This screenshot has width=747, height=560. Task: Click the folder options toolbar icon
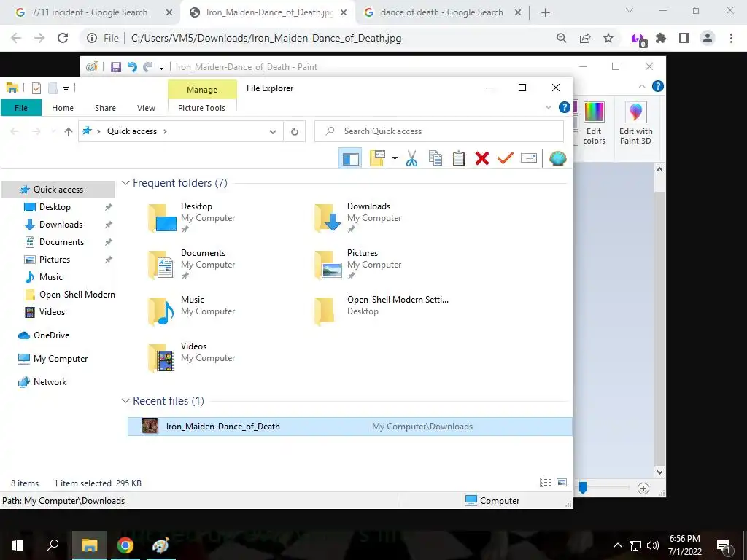[377, 158]
